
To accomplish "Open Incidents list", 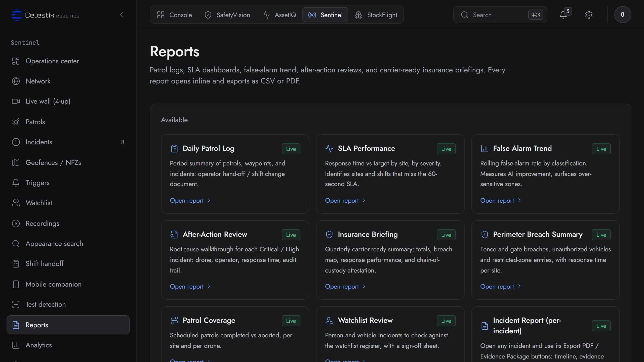I will (x=68, y=142).
